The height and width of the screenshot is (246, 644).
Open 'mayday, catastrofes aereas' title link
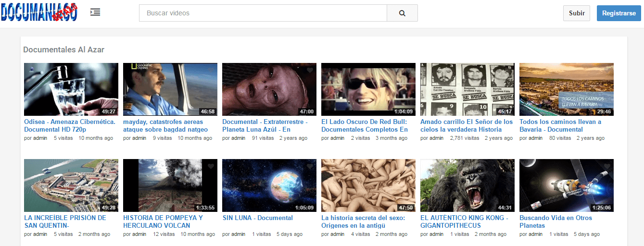(165, 125)
